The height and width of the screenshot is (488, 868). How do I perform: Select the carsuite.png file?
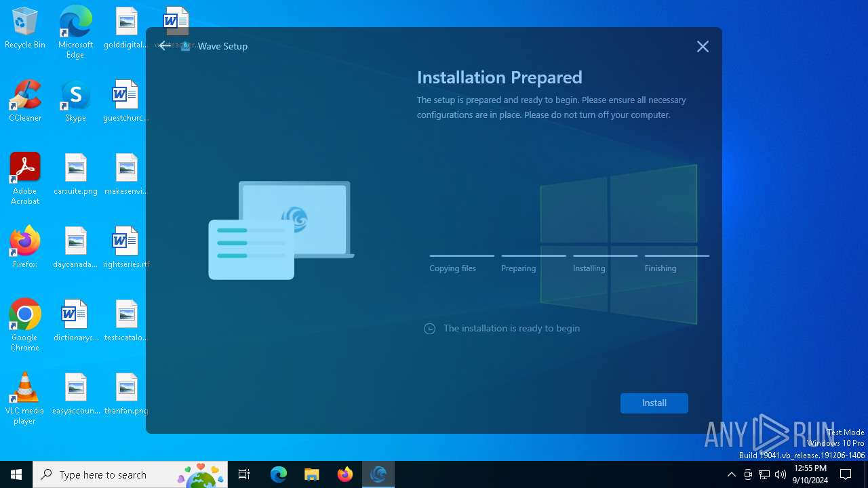(75, 174)
